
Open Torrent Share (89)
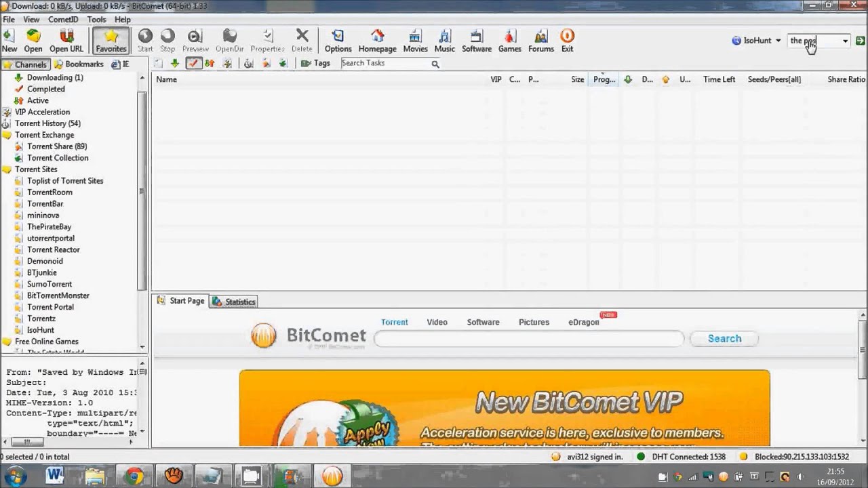(x=57, y=146)
